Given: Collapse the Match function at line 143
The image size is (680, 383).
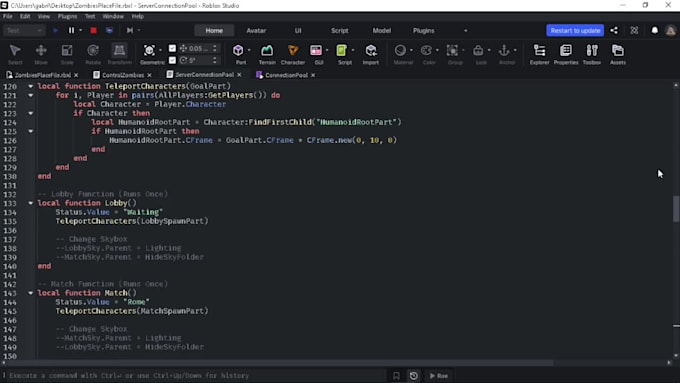Looking at the screenshot, I should coord(31,293).
